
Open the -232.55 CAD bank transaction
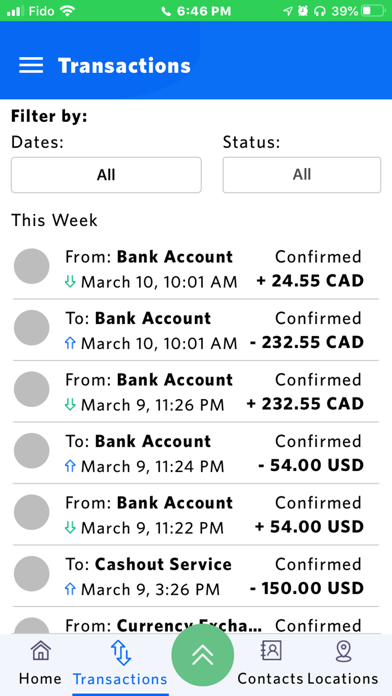click(196, 330)
